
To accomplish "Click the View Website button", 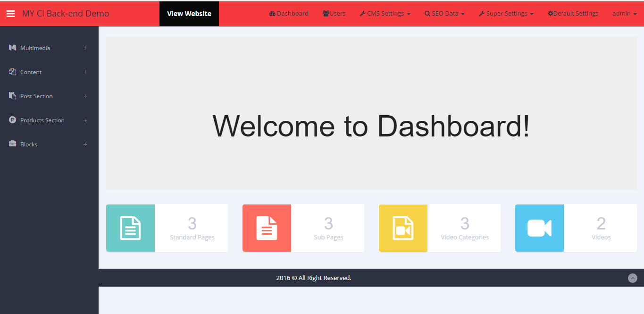I will click(189, 13).
